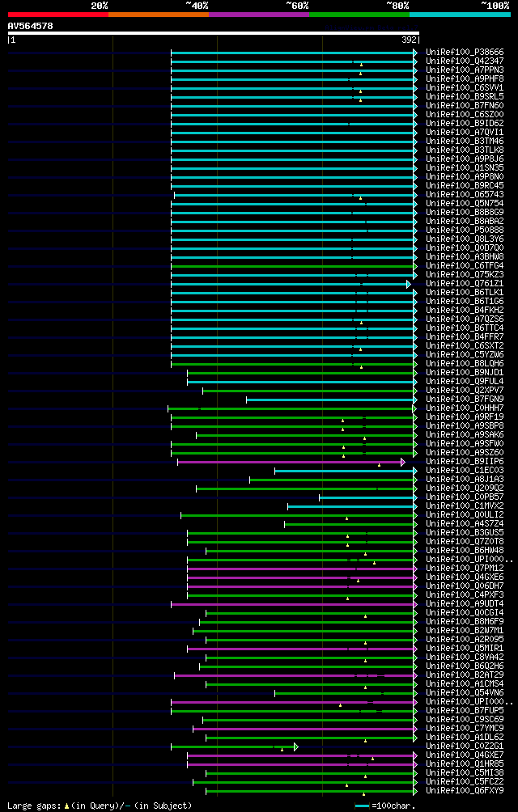518x812 pixels.
Task: Open hit UniRef100_A7PPN3
Action: [465, 70]
